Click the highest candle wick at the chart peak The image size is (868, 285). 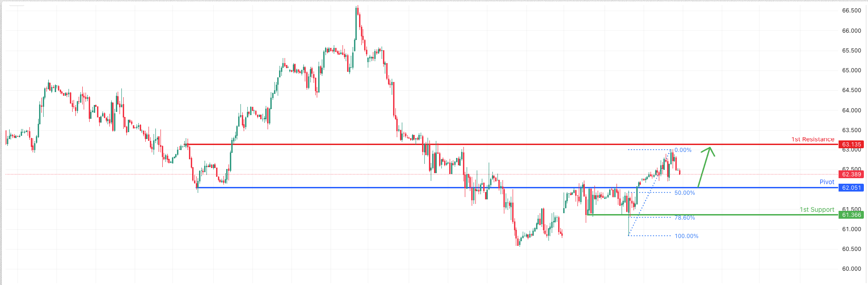pyautogui.click(x=357, y=7)
